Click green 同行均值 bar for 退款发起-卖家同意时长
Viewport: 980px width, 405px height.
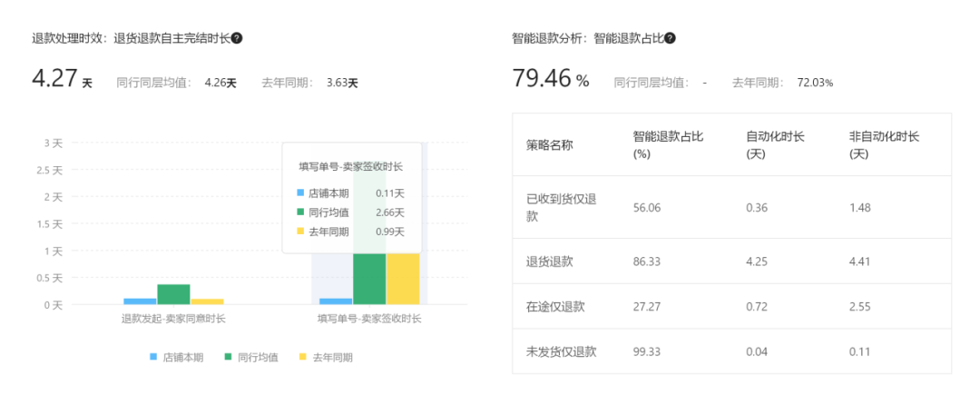click(173, 294)
